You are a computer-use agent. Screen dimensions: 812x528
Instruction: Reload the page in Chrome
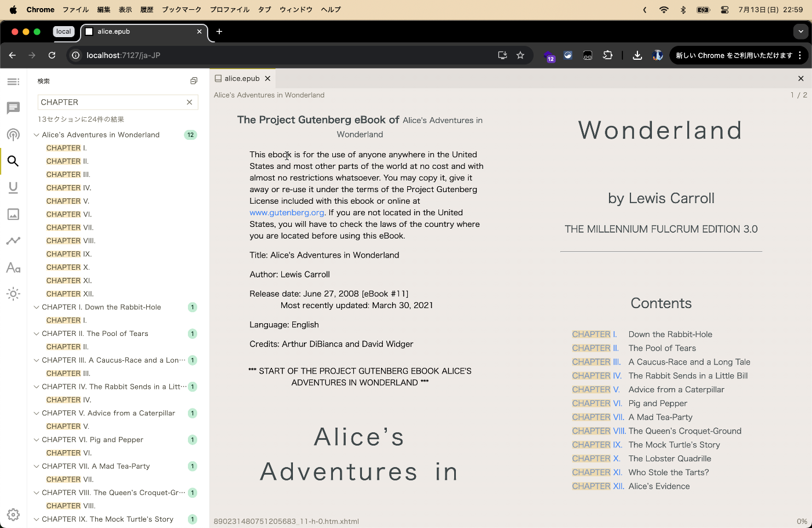click(52, 55)
